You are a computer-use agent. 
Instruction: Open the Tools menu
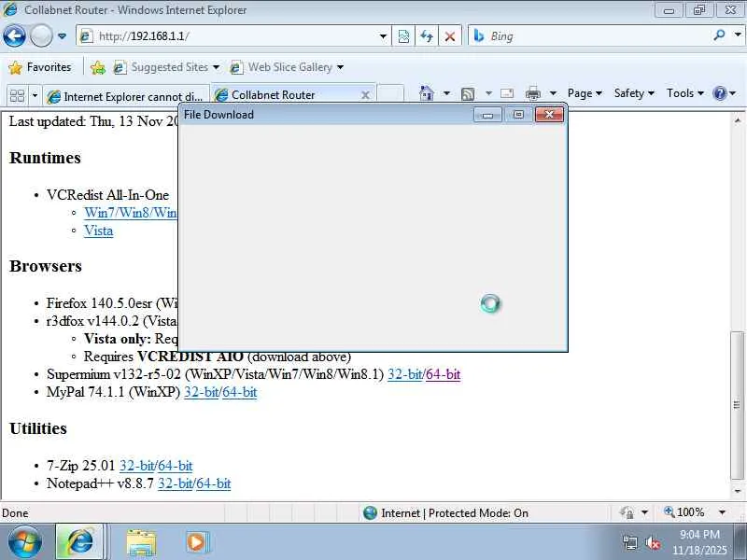pyautogui.click(x=685, y=93)
